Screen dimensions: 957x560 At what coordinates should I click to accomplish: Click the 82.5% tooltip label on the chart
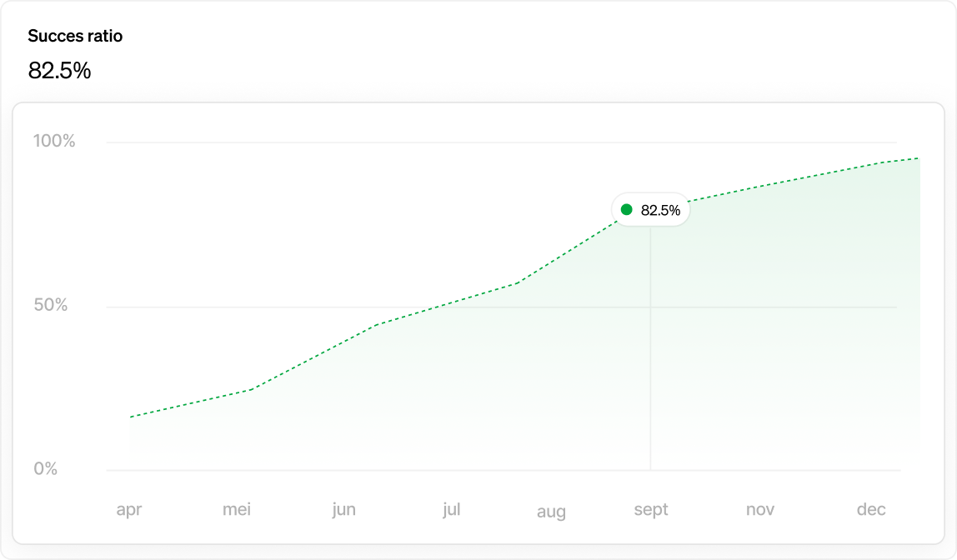660,211
